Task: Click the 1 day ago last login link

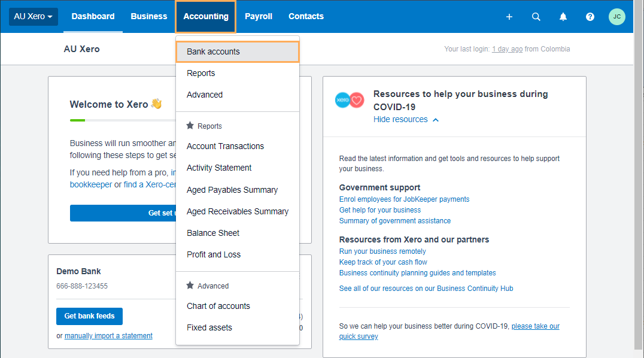Action: (507, 49)
